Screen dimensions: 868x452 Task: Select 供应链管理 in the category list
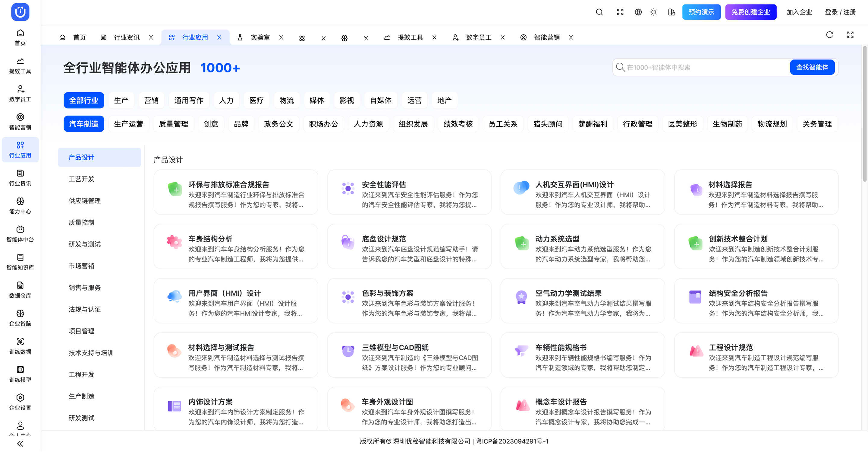85,201
